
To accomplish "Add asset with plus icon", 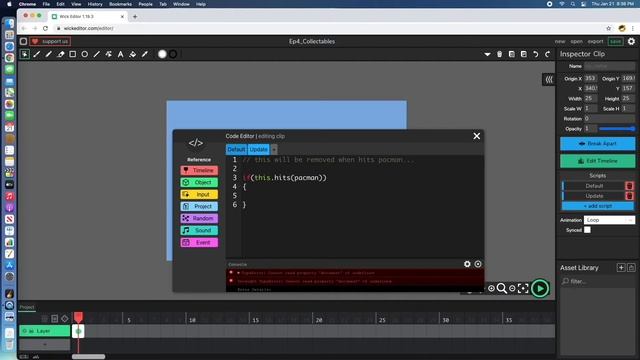I will click(x=621, y=268).
